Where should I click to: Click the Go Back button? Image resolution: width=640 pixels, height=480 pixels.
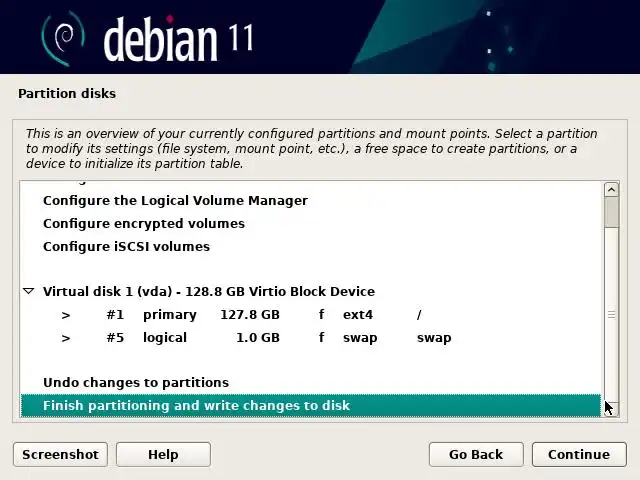pyautogui.click(x=476, y=454)
